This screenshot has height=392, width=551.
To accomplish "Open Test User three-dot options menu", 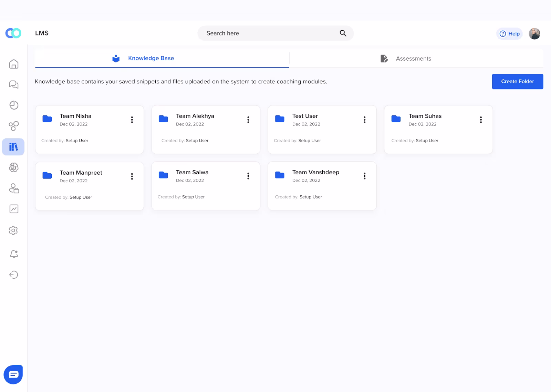I will pyautogui.click(x=365, y=120).
